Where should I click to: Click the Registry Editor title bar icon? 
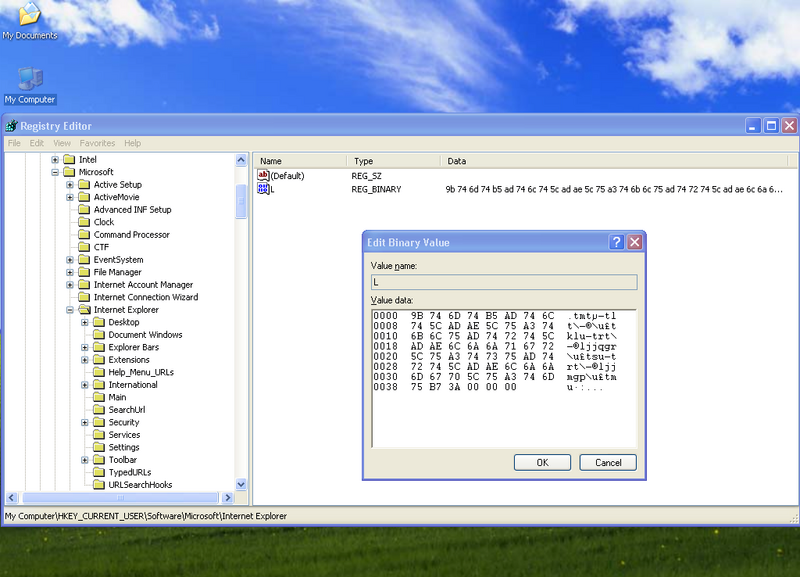(x=11, y=126)
